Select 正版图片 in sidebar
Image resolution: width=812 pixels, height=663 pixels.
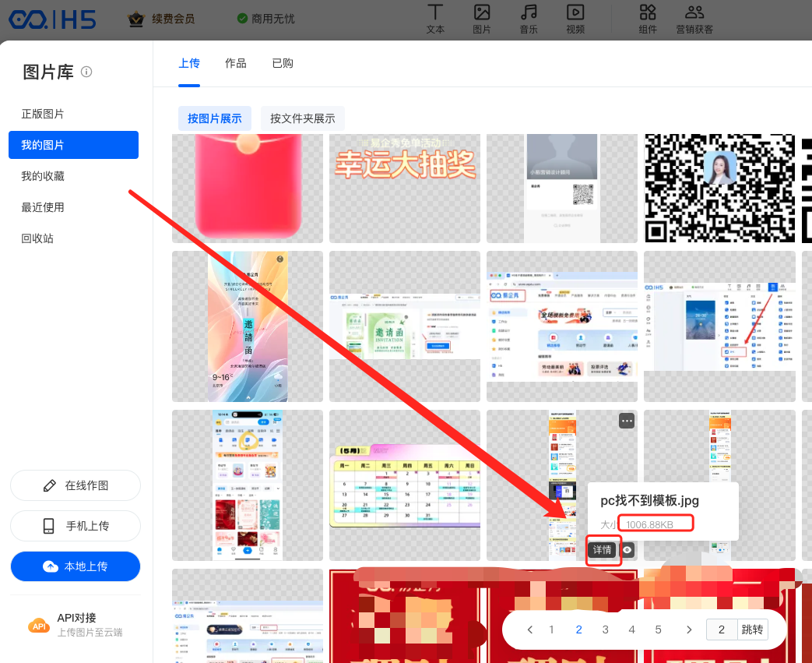pos(43,114)
